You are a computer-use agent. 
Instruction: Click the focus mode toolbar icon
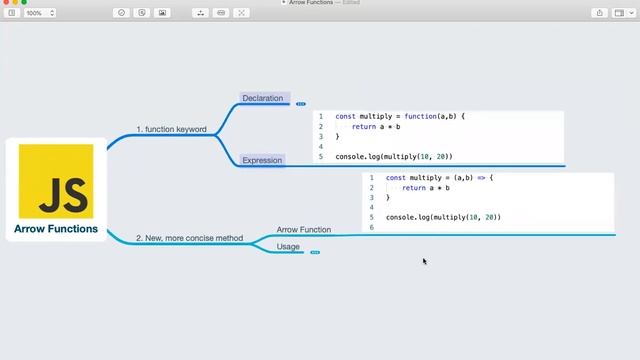[x=241, y=13]
